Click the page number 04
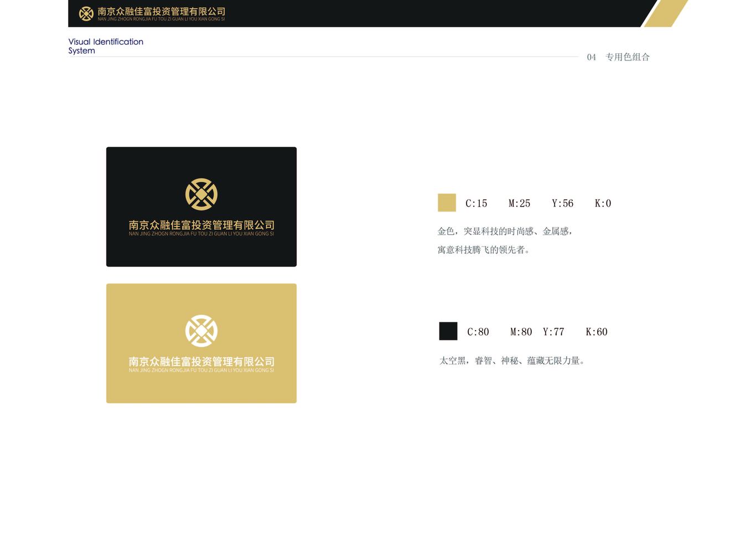The width and height of the screenshot is (756, 535). coord(592,58)
